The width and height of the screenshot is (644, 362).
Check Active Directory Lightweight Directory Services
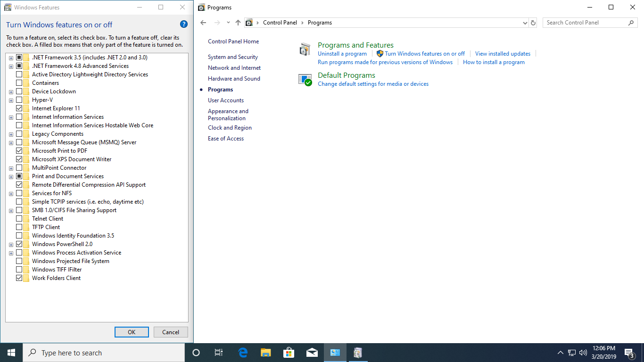[19, 74]
